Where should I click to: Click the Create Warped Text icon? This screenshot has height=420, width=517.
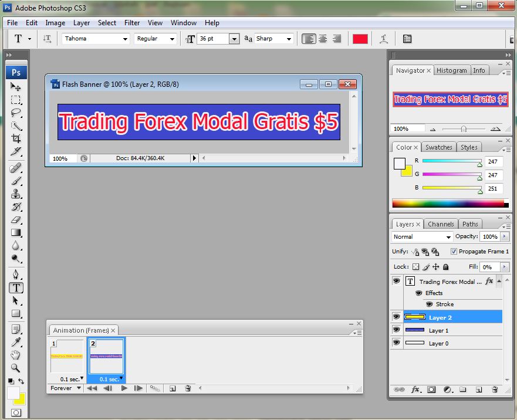[x=383, y=39]
